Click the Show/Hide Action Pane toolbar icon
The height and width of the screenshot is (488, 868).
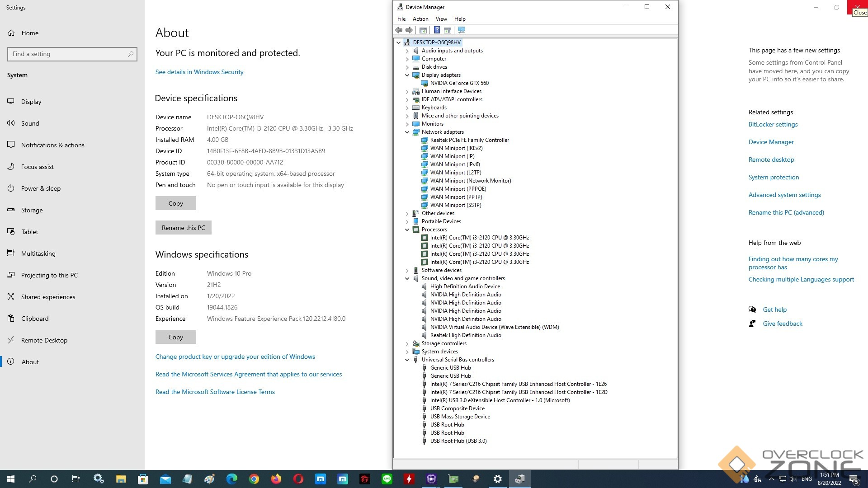[448, 30]
